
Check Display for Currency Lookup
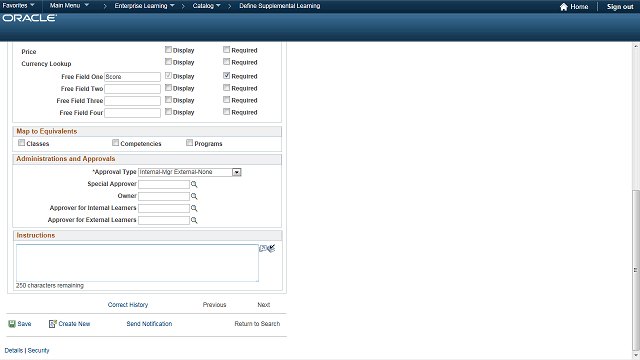(x=168, y=62)
